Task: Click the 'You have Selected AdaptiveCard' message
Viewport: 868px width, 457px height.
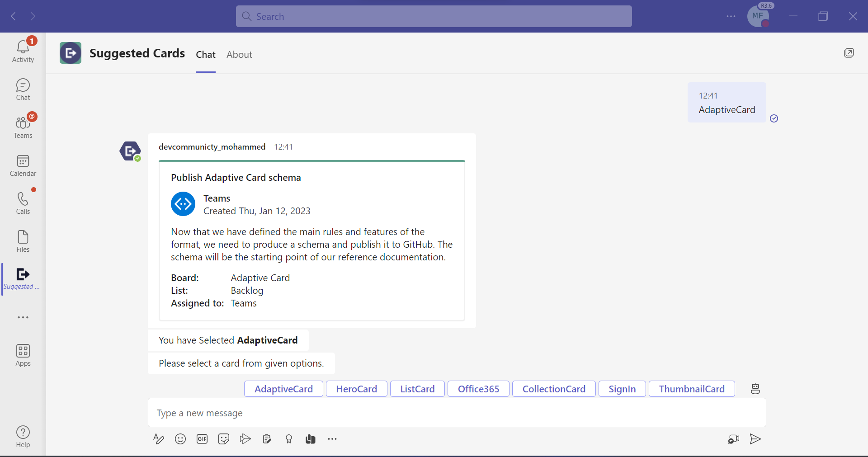Action: [228, 340]
